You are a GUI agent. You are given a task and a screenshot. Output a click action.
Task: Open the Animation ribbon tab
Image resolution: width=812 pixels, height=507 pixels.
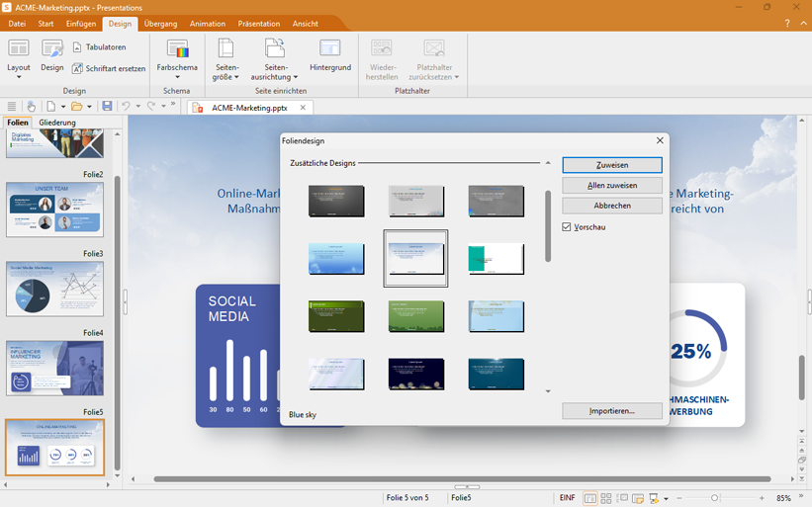pos(207,24)
